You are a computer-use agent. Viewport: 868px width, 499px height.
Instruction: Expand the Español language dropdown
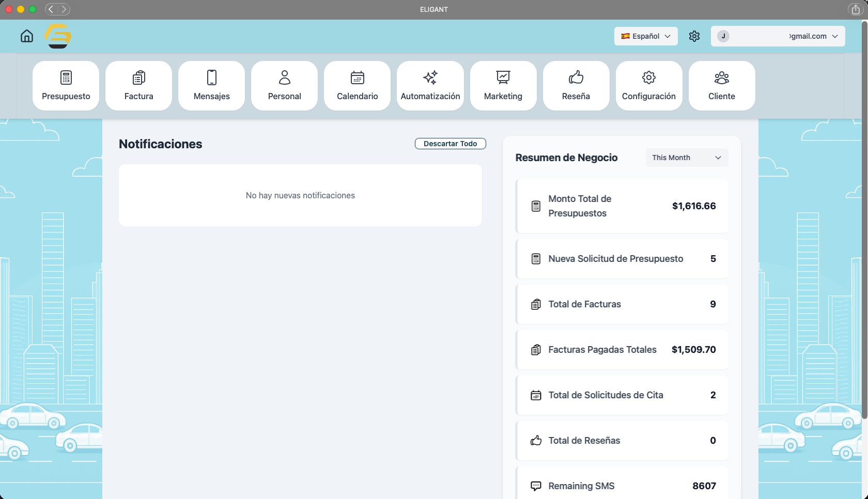(646, 36)
